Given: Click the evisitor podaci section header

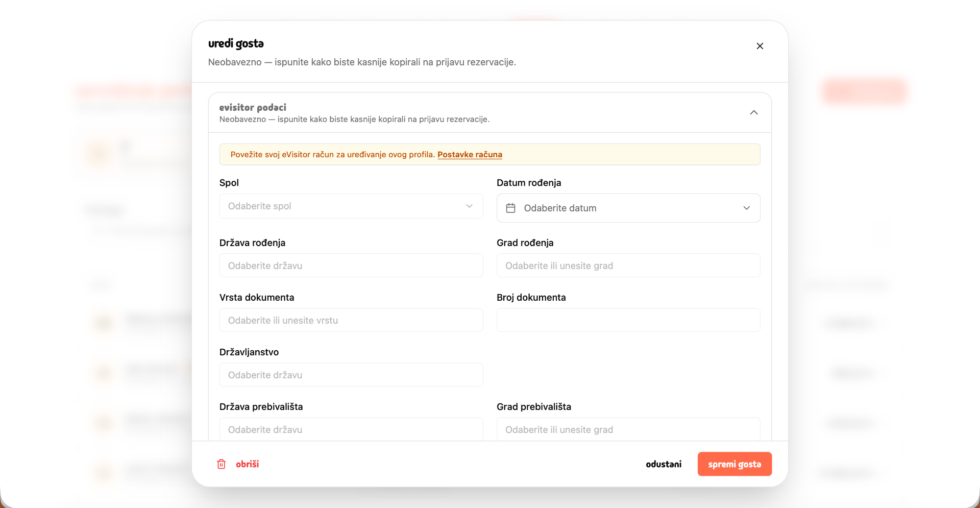Looking at the screenshot, I should pyautogui.click(x=489, y=113).
